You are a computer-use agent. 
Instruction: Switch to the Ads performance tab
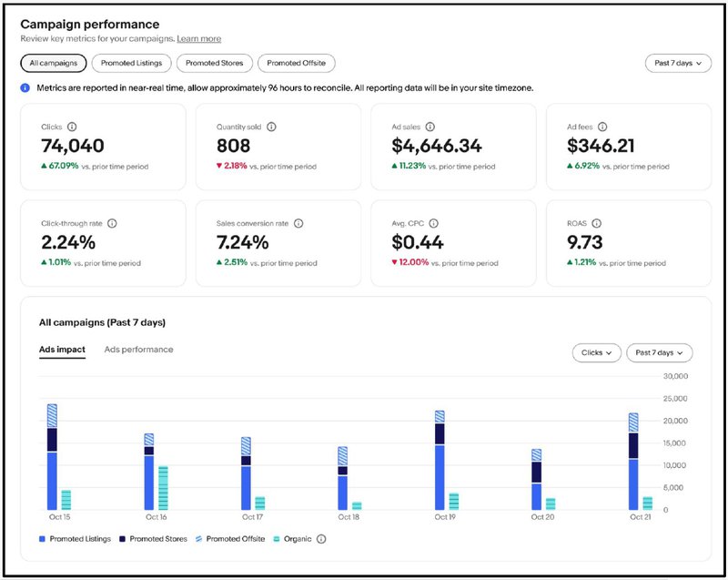tap(139, 350)
